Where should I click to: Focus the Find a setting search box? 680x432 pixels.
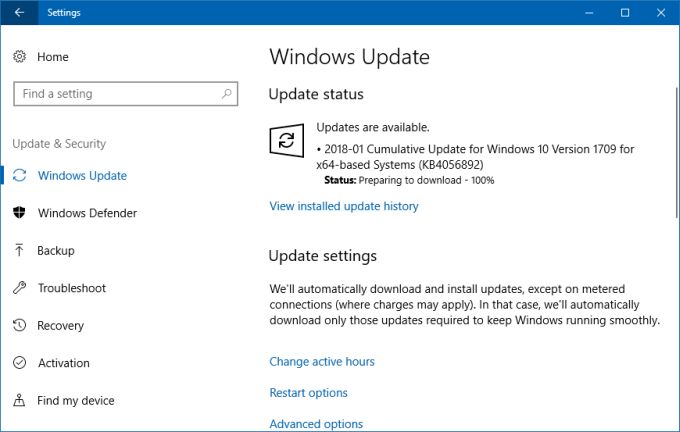(x=125, y=94)
